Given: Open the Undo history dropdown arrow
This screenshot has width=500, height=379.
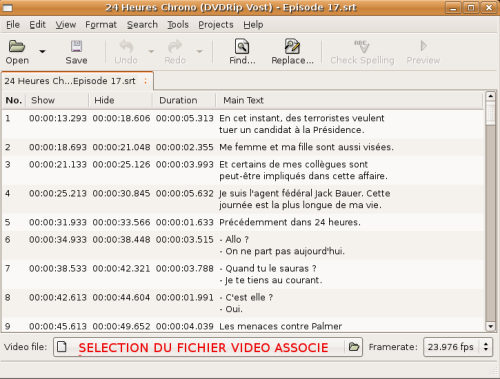Looking at the screenshot, I should click(x=151, y=51).
